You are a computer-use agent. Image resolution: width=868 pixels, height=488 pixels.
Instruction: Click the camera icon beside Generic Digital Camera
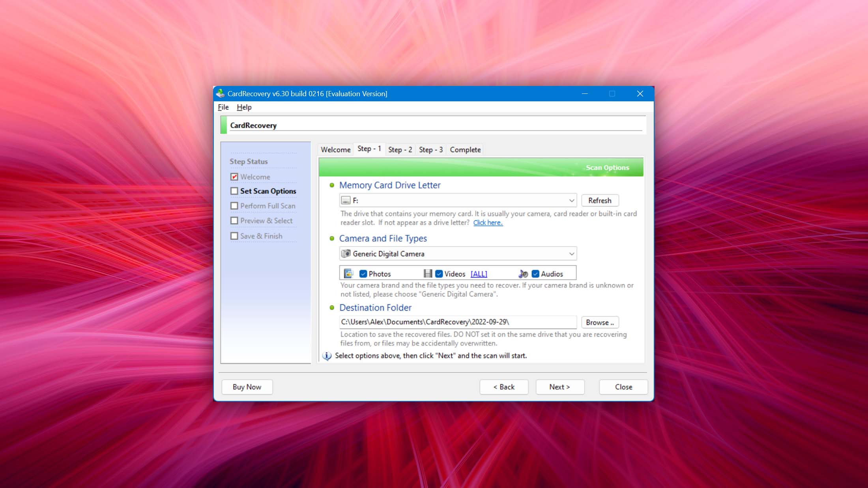click(x=346, y=253)
